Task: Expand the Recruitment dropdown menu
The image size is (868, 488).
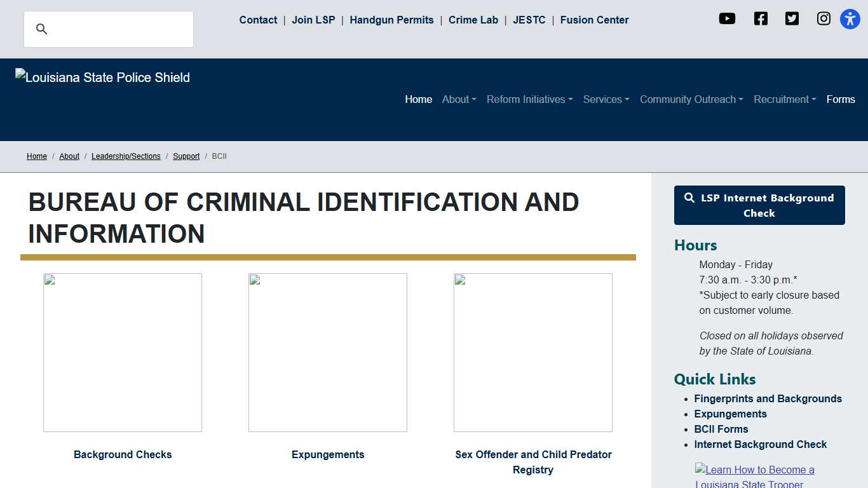Action: tap(784, 100)
